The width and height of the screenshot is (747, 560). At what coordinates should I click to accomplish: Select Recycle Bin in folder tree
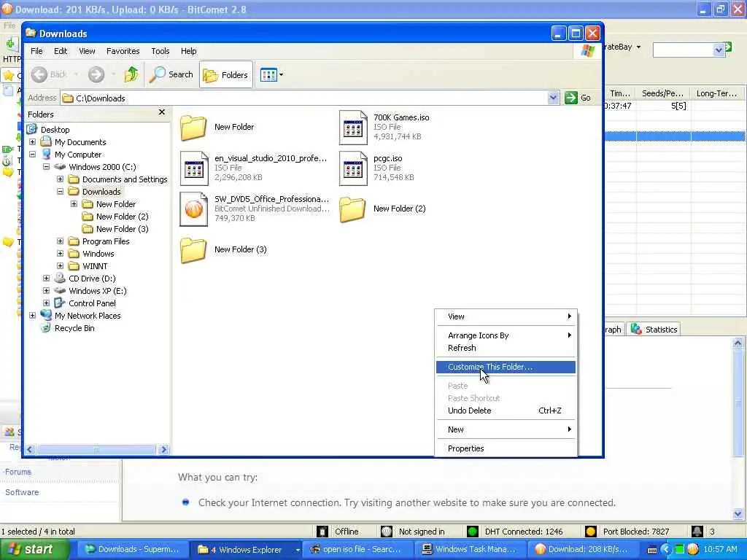click(74, 328)
